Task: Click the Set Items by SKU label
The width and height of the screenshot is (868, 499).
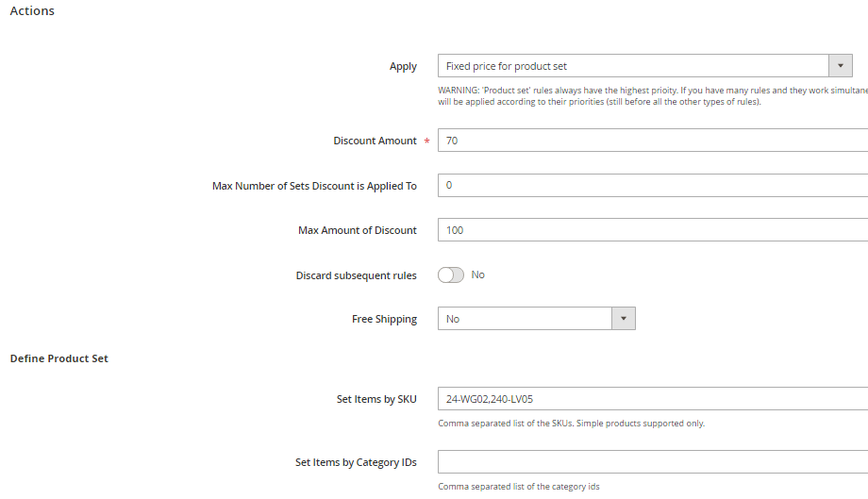Action: (376, 400)
